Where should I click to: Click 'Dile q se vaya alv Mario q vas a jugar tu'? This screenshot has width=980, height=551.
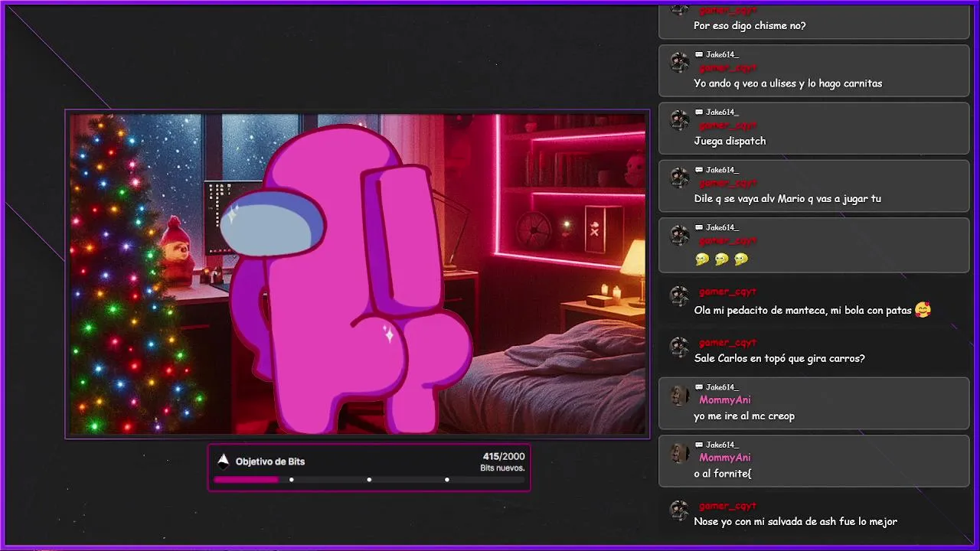[x=787, y=198]
